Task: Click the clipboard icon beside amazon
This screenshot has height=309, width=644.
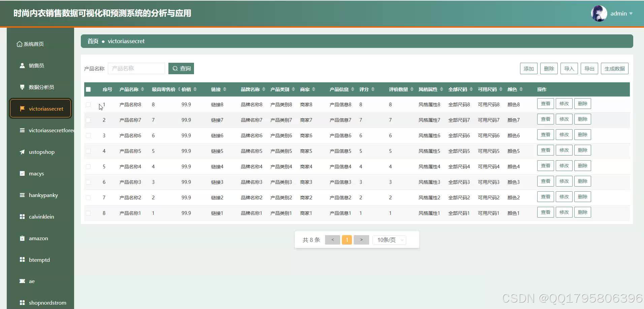Action: coord(22,238)
